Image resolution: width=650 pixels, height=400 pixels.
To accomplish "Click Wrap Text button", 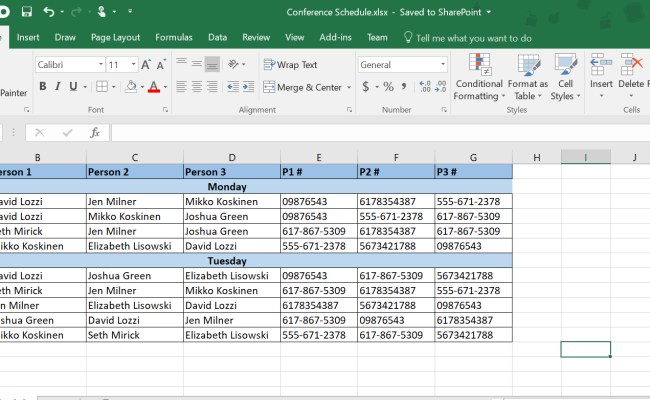I will tap(290, 65).
